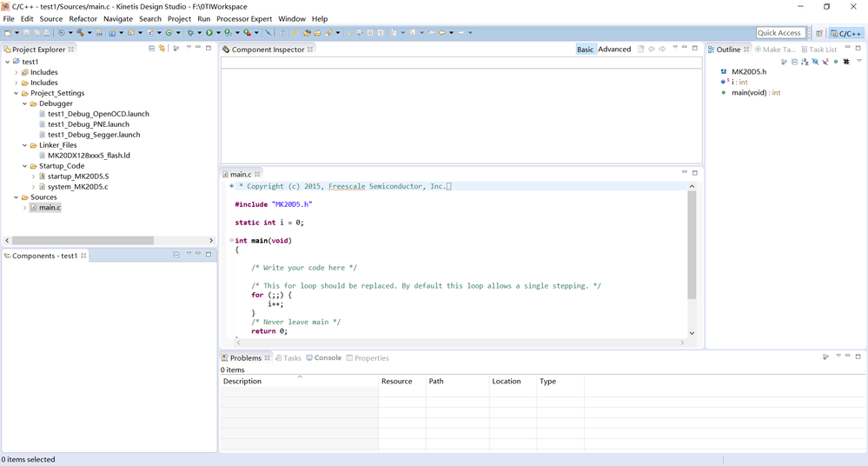
Task: Click the New Source Folder icon
Action: 131,33
